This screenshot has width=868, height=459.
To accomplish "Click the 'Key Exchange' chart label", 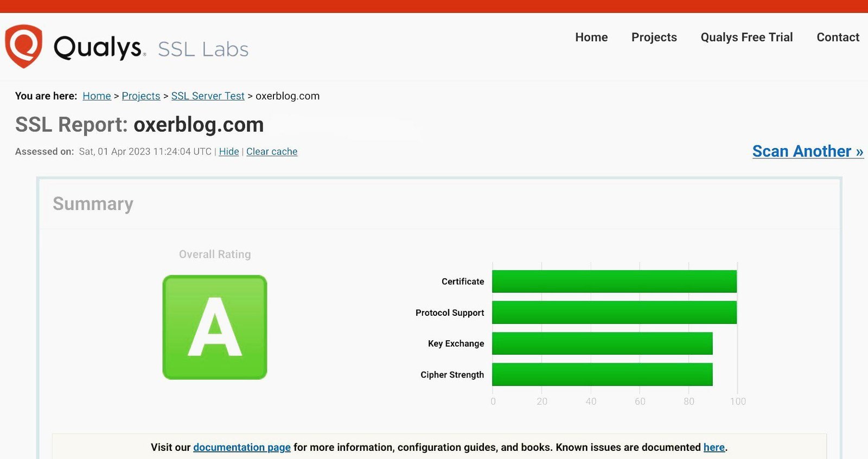I will (x=456, y=343).
